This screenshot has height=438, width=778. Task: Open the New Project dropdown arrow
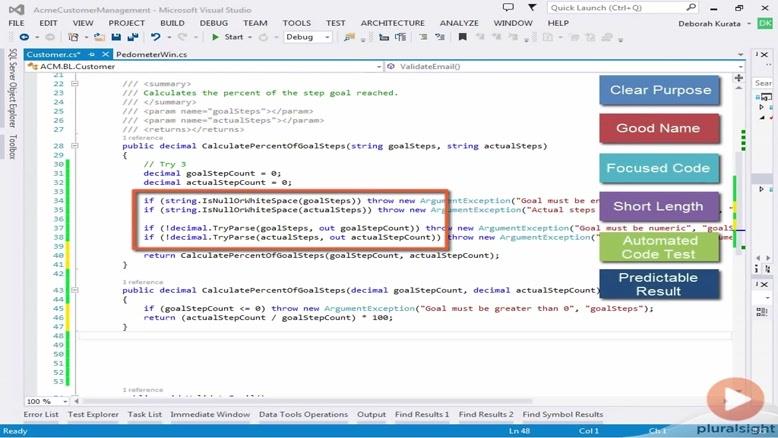86,38
